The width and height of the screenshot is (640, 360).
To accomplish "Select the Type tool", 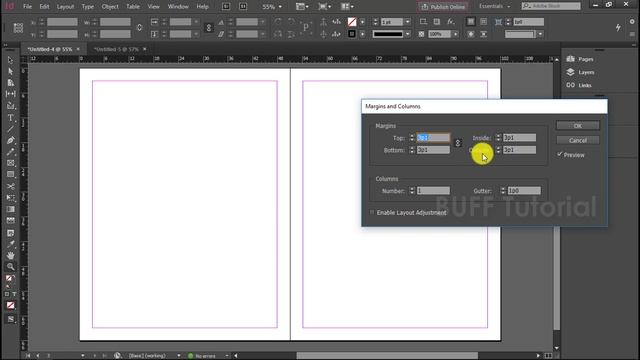I will coord(10,118).
